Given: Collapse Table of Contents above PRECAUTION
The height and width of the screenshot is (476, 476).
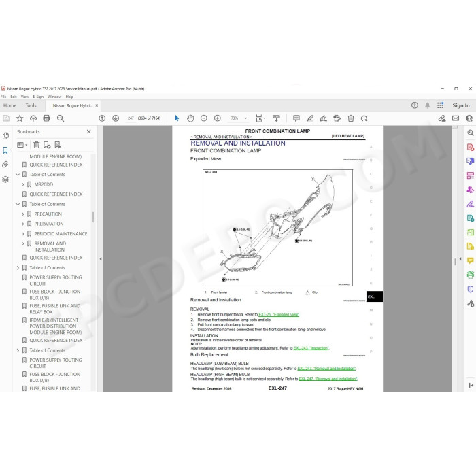Looking at the screenshot, I should pos(18,204).
